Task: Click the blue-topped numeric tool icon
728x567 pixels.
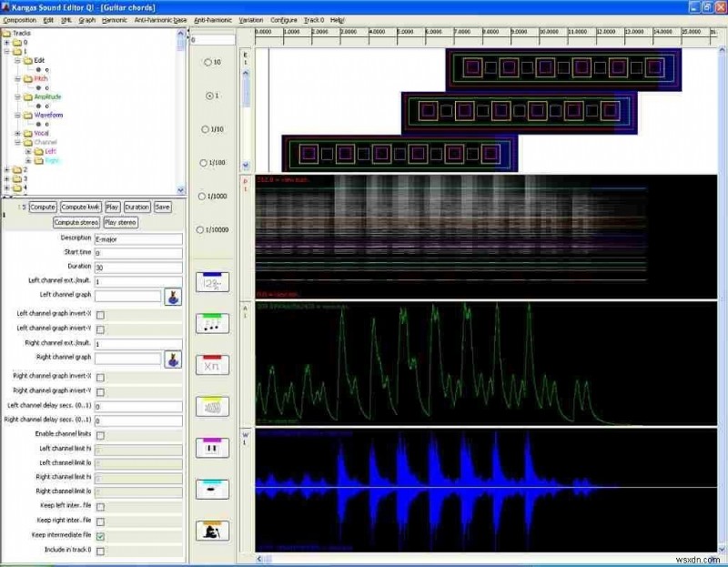Action: click(212, 282)
